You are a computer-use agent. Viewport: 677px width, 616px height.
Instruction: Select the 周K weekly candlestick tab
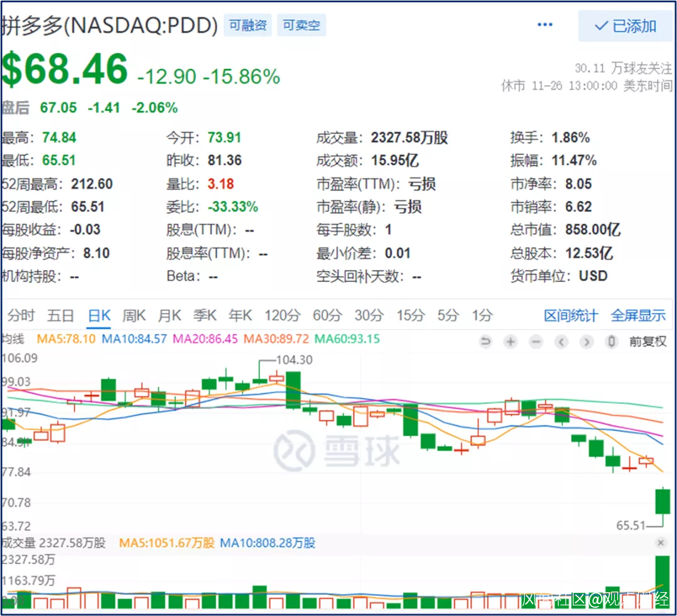pos(134,316)
